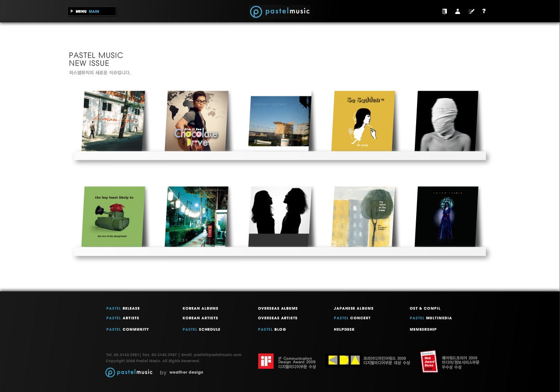560x392 pixels.
Task: Visit the Pastel Blog link
Action: pyautogui.click(x=272, y=329)
